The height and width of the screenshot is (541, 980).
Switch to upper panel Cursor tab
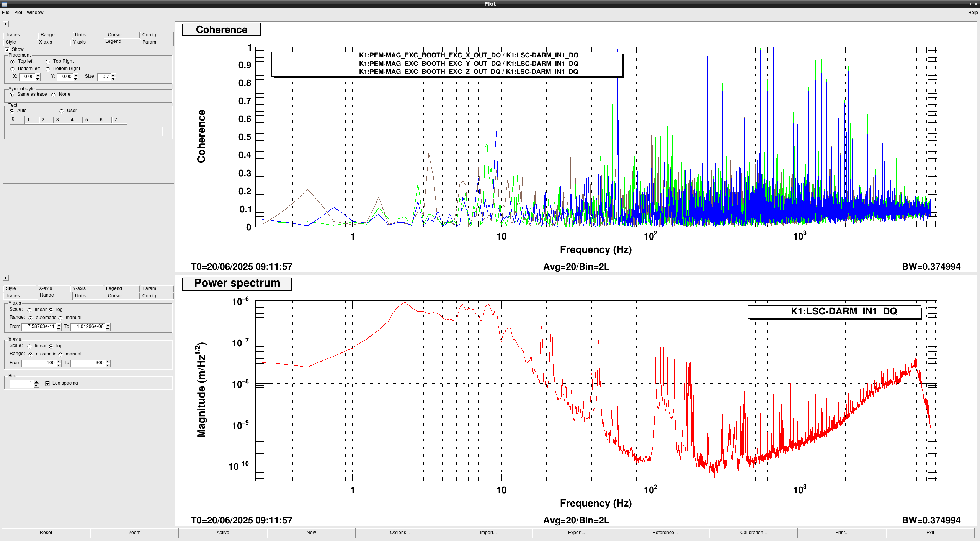coord(122,35)
